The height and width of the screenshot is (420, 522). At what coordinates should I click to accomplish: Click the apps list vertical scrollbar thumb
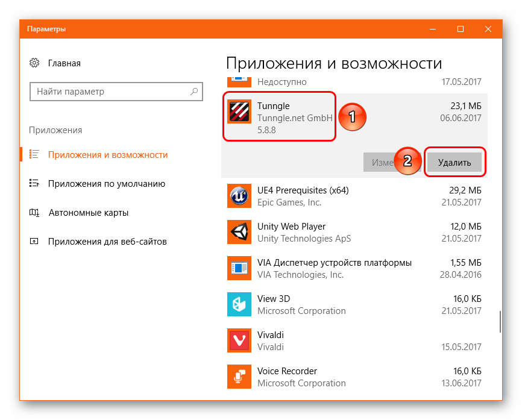pos(500,322)
